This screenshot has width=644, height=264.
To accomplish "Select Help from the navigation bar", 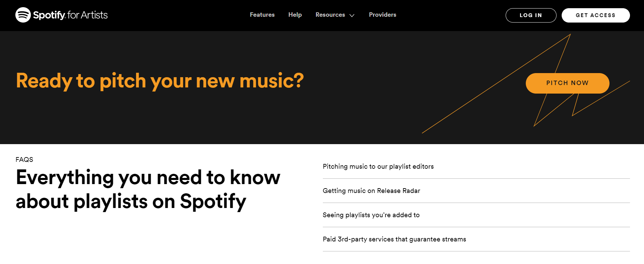I will tap(295, 15).
